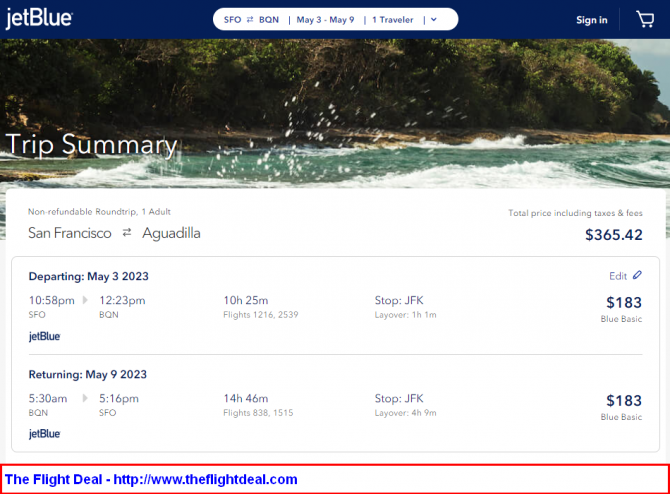The image size is (670, 494).
Task: Click the pencil edit icon
Action: [637, 275]
